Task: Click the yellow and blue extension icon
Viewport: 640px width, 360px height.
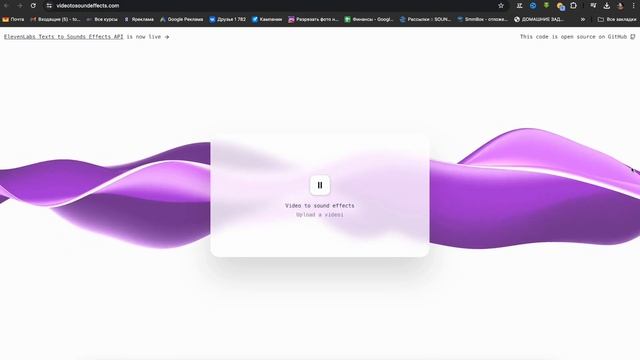Action: click(560, 6)
